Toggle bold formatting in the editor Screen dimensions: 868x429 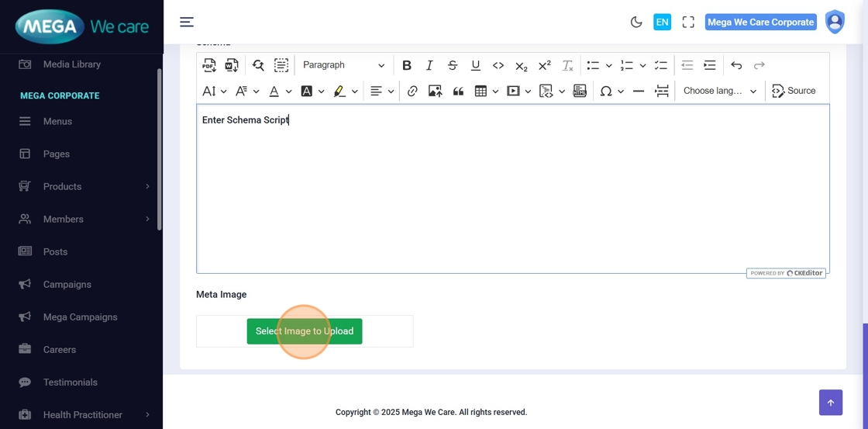pyautogui.click(x=406, y=65)
